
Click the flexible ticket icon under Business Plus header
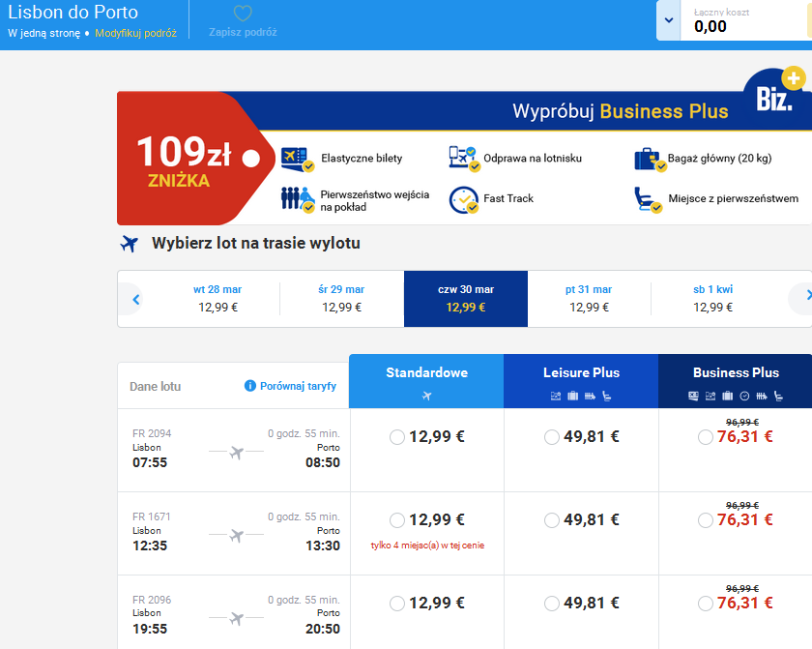[693, 397]
